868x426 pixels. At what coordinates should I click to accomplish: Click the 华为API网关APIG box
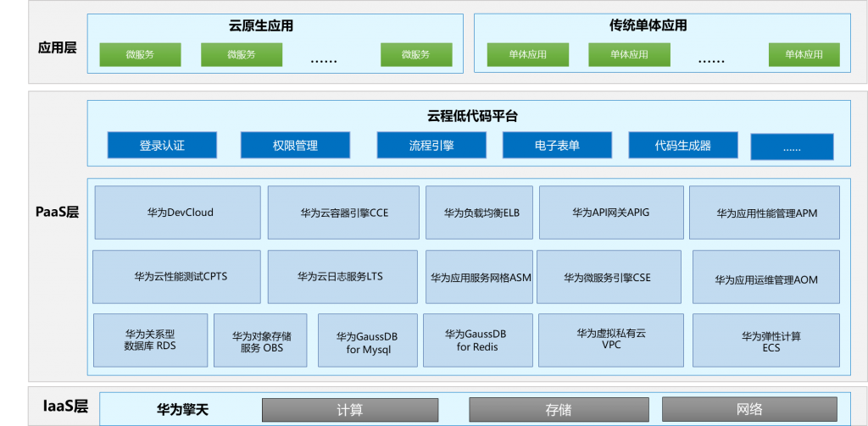[610, 213]
